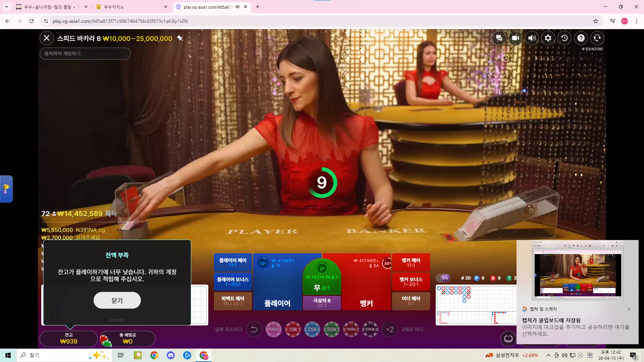The height and width of the screenshot is (362, 644).
Task: Pin the table with favorite icon
Action: pos(180,38)
